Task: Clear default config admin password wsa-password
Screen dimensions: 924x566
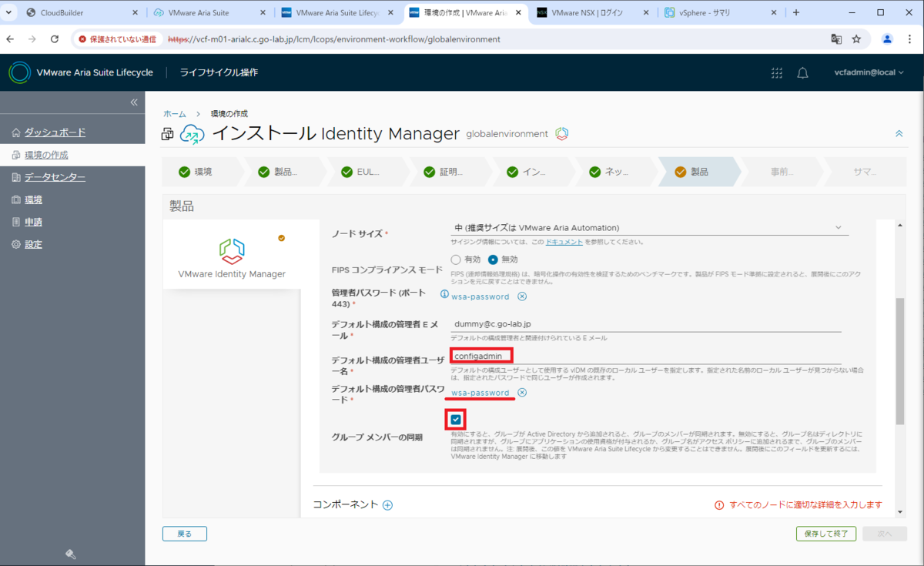Action: (522, 393)
